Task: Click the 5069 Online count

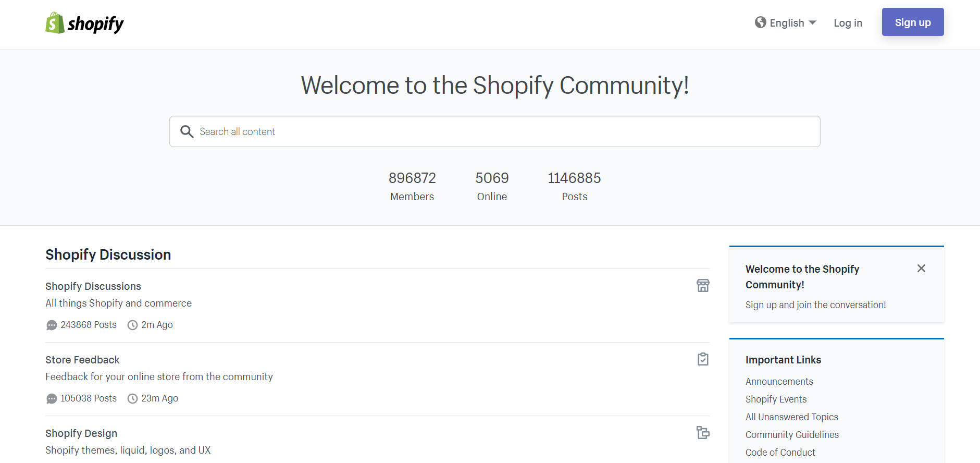Action: 492,186
